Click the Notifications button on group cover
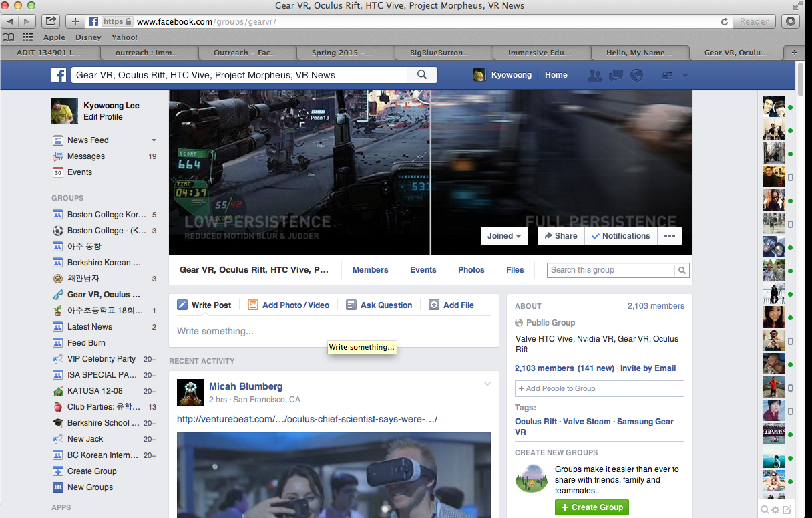This screenshot has height=518, width=812. (621, 236)
